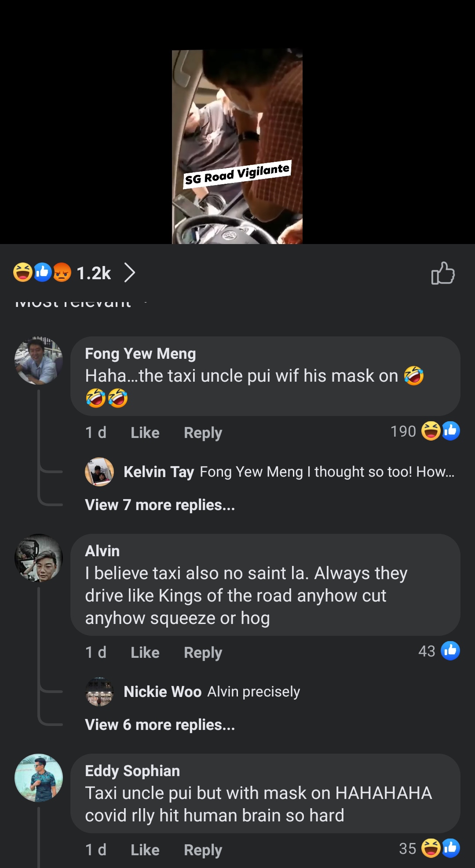Like Alvin's comment
475x868 pixels.
pyautogui.click(x=145, y=653)
